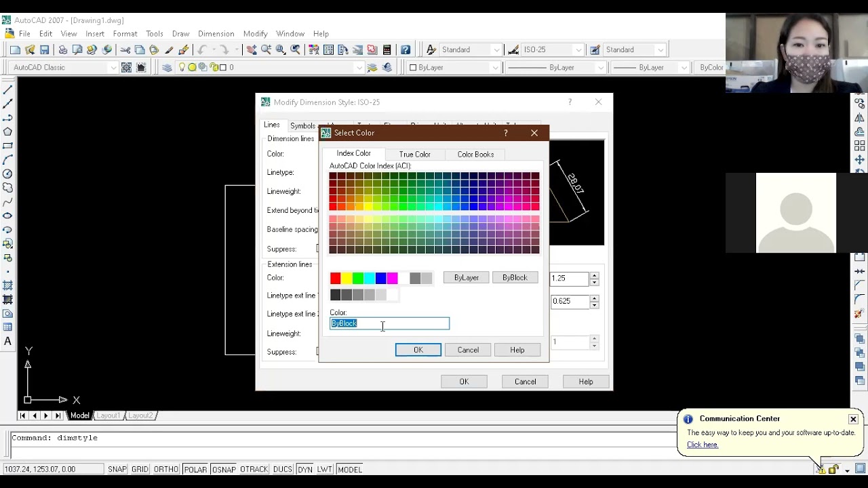The image size is (868, 488).
Task: Switch to the Color Books tab
Action: tap(475, 154)
